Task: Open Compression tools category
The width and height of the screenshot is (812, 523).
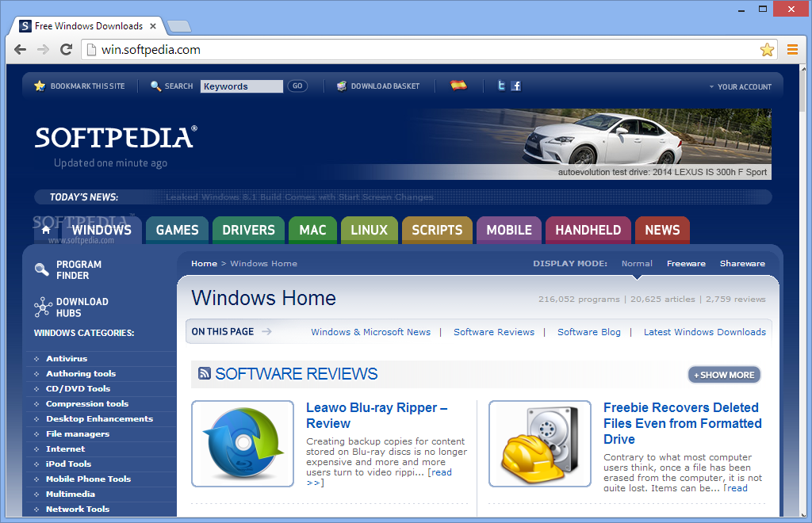Action: (87, 403)
